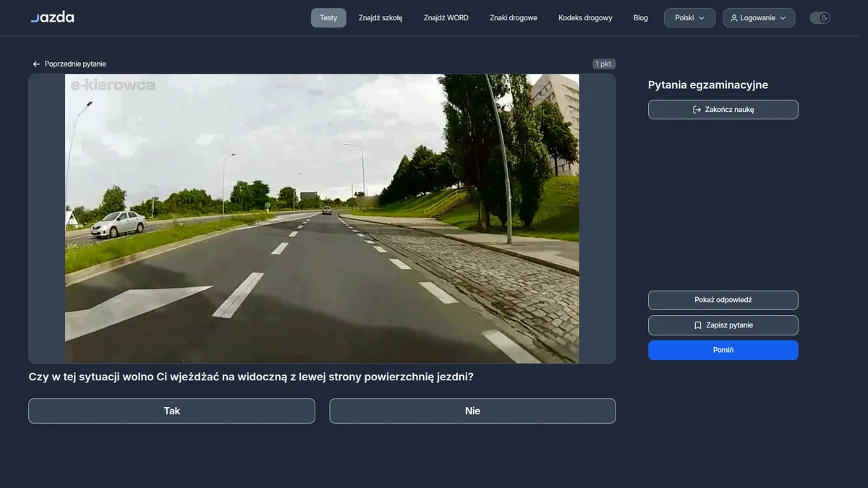Click the 1 pkt. points badge
Screen dimensions: 868x488
click(604, 64)
